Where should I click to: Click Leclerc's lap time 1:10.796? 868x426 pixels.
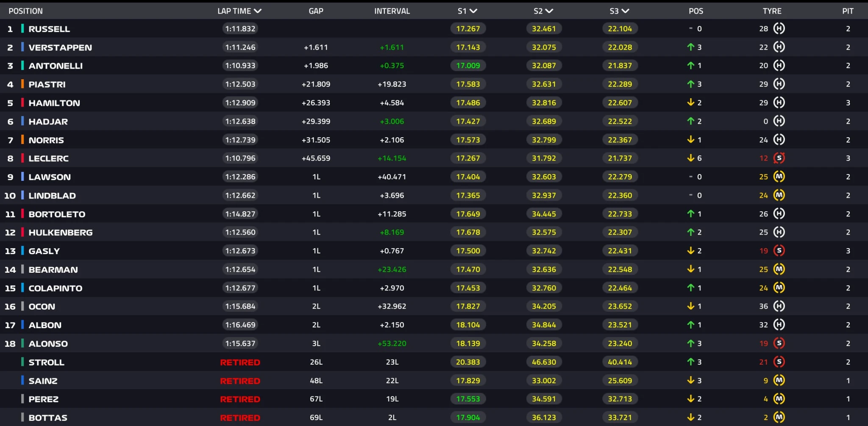(240, 158)
